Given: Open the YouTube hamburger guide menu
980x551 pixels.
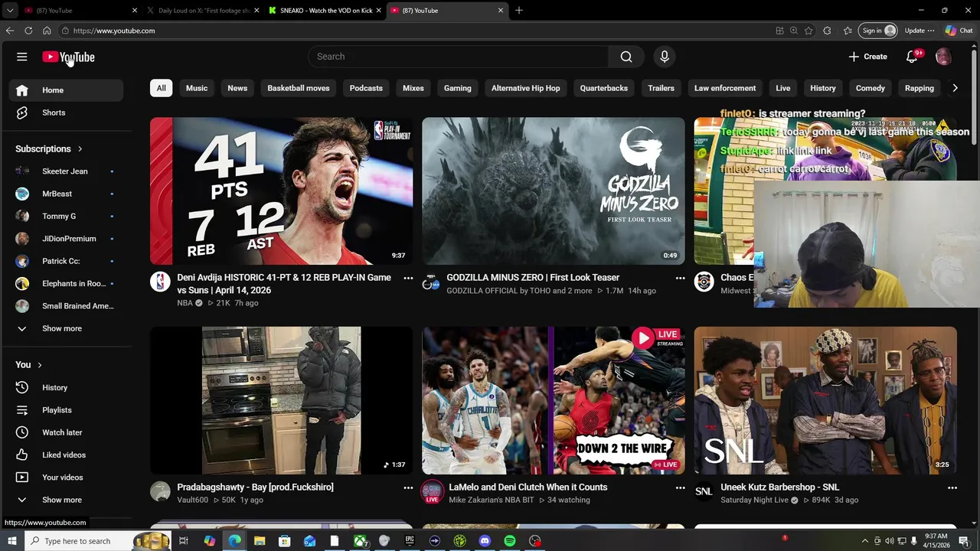Looking at the screenshot, I should [22, 57].
